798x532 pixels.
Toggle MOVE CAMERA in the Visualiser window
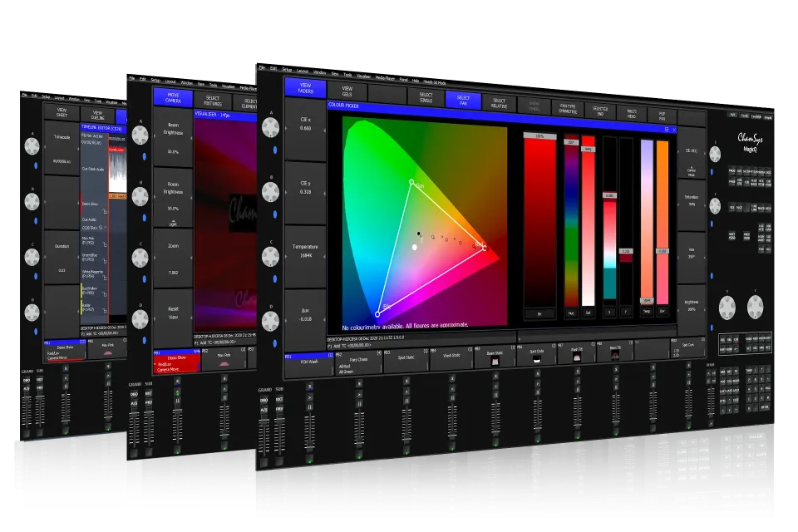click(173, 99)
